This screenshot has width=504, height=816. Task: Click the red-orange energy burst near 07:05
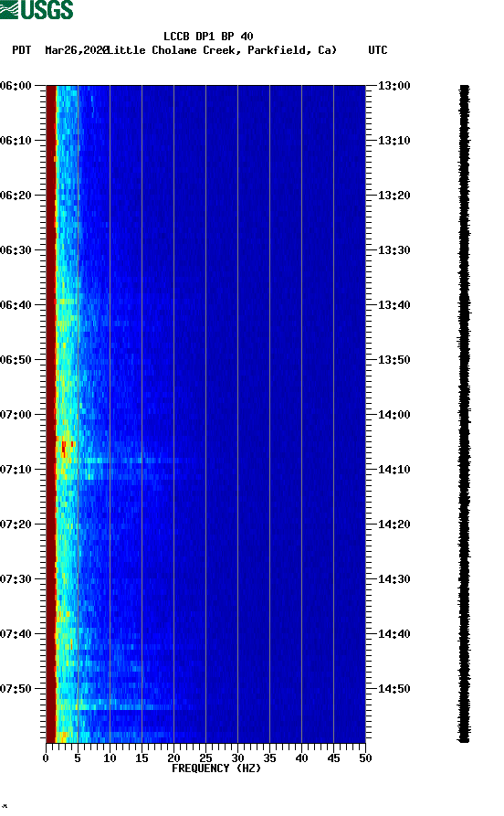tap(66, 448)
